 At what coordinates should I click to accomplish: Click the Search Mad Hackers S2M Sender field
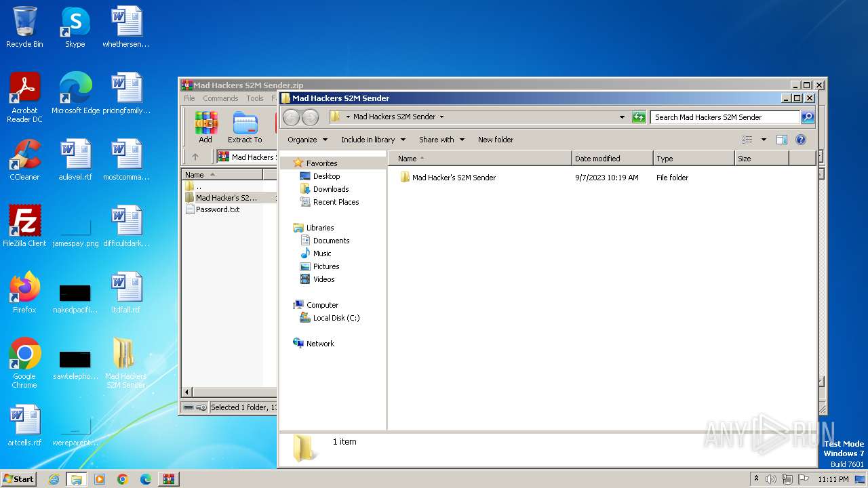(725, 117)
